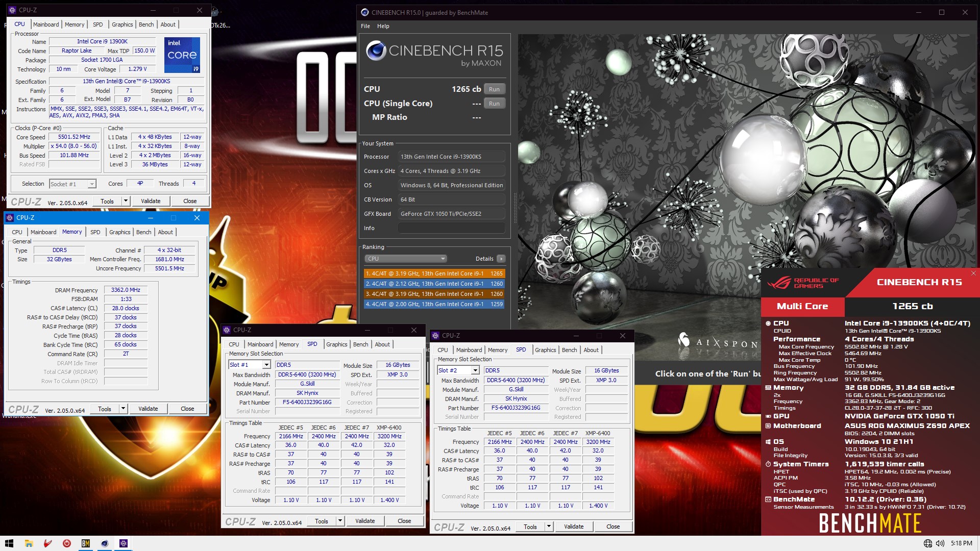The image size is (980, 551).
Task: Open Tools dropdown arrow in Slot #2 SPD window
Action: [549, 527]
